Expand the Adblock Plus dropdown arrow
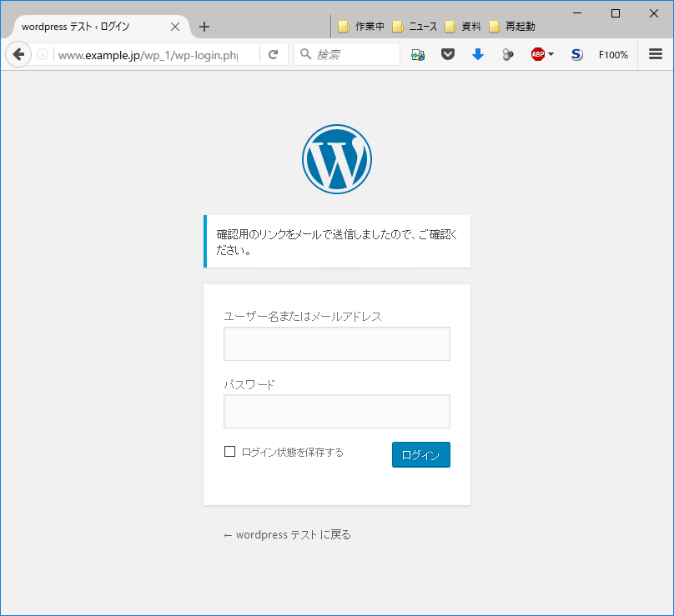The image size is (674, 616). click(x=551, y=55)
